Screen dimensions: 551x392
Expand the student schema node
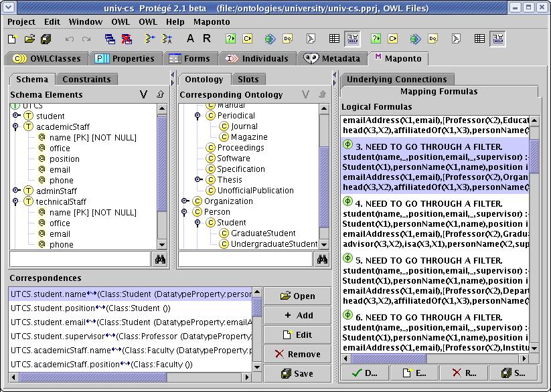pos(15,115)
